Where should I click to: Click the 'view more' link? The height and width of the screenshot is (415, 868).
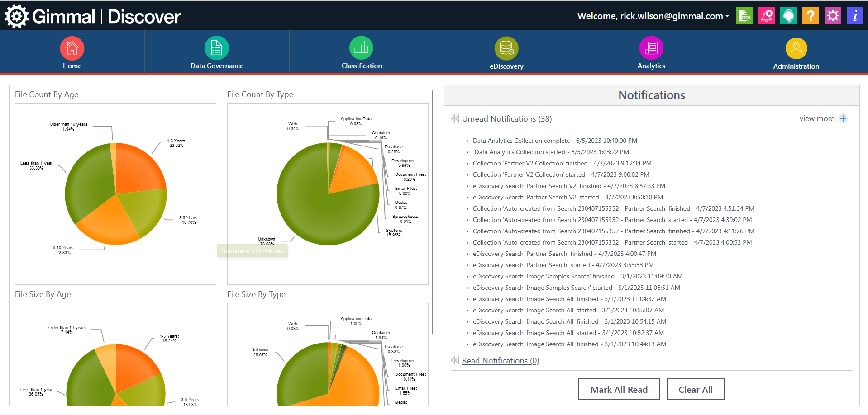[x=816, y=118]
